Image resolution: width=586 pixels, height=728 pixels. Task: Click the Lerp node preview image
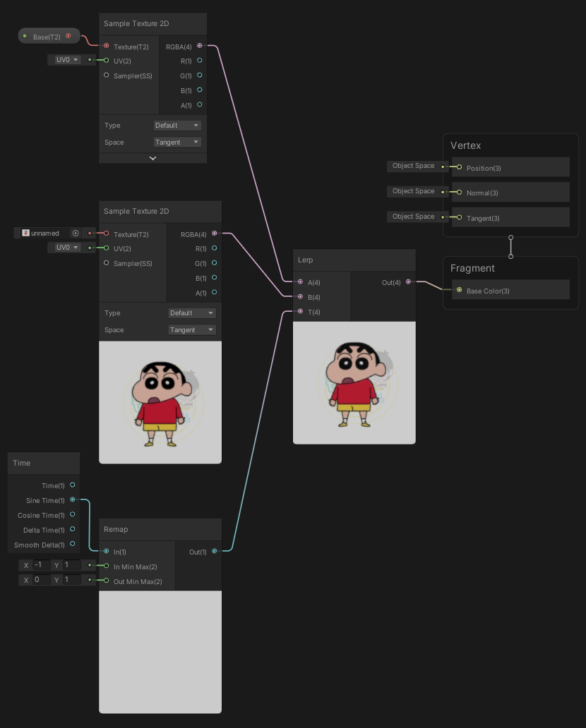pos(354,382)
